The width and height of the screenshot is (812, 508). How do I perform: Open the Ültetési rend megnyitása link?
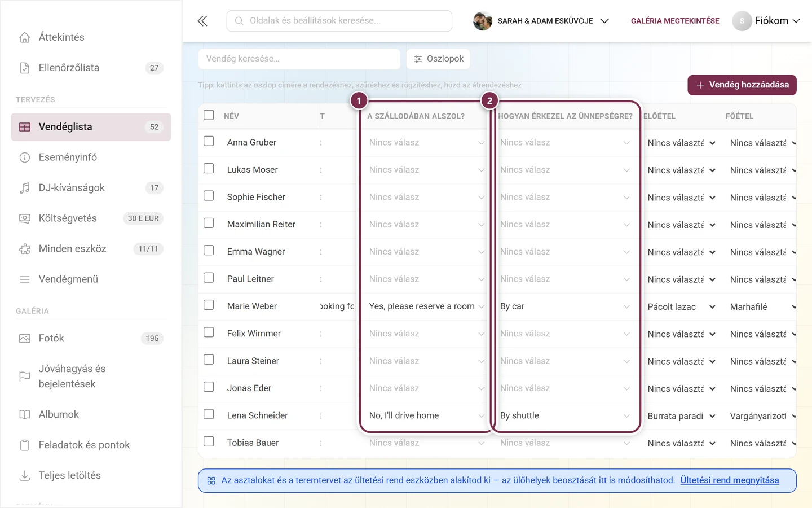[730, 480]
